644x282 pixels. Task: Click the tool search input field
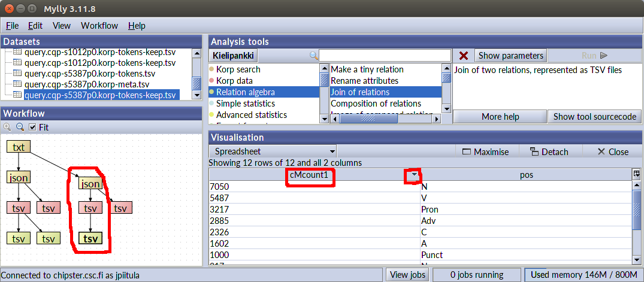[385, 56]
